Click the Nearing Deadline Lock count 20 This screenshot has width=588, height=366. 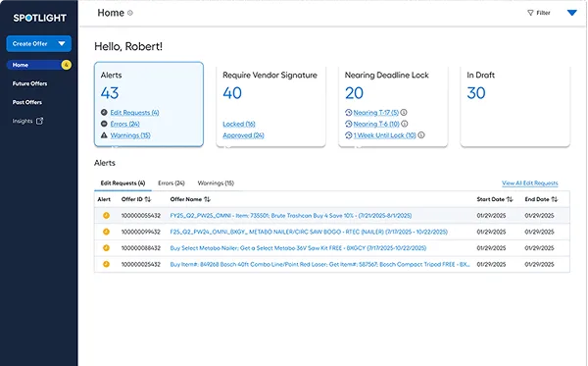[354, 93]
